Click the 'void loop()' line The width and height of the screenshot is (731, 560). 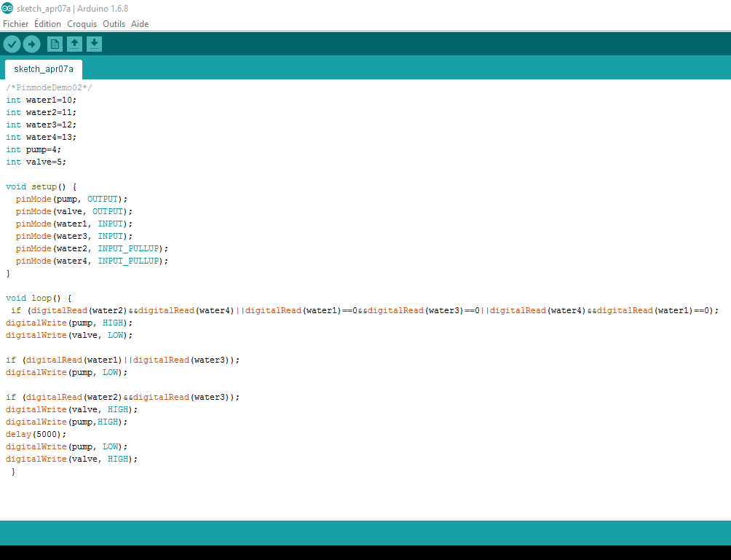click(39, 298)
